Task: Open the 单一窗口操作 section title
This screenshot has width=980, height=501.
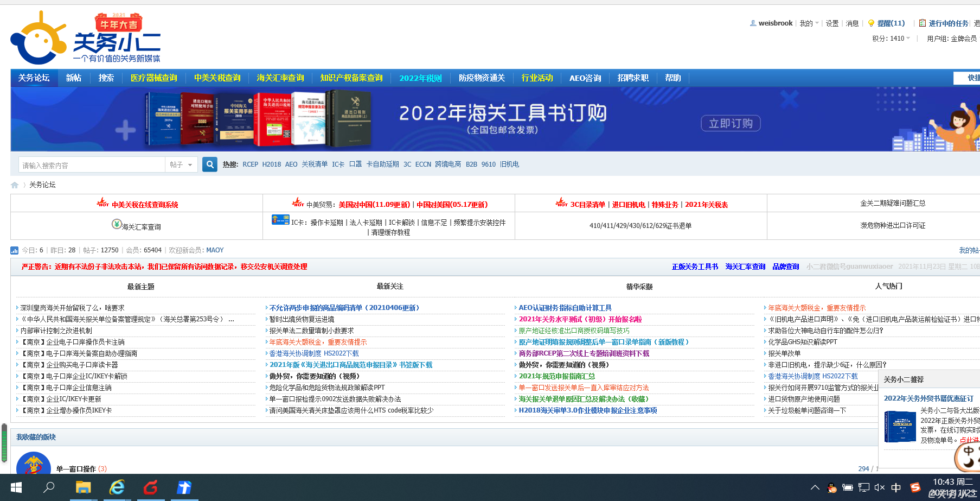Action: tap(76, 469)
